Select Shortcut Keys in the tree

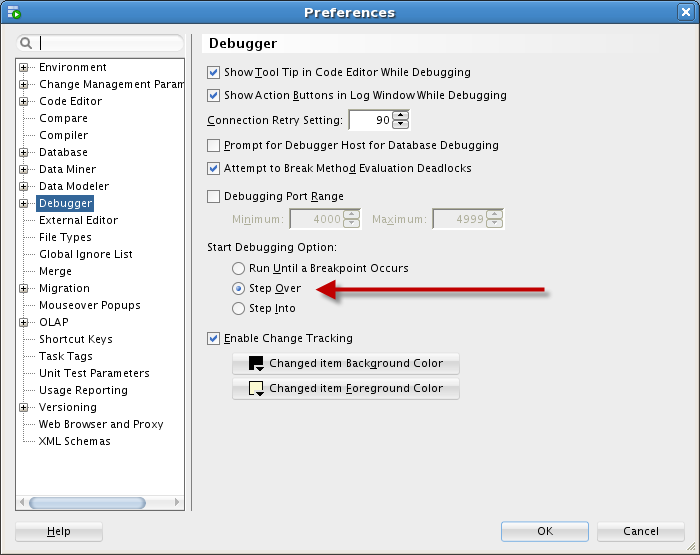(75, 339)
